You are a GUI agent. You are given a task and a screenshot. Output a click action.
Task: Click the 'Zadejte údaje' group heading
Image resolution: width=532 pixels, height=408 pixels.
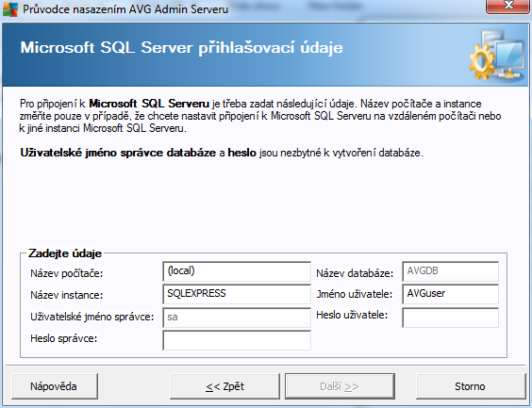pyautogui.click(x=65, y=253)
